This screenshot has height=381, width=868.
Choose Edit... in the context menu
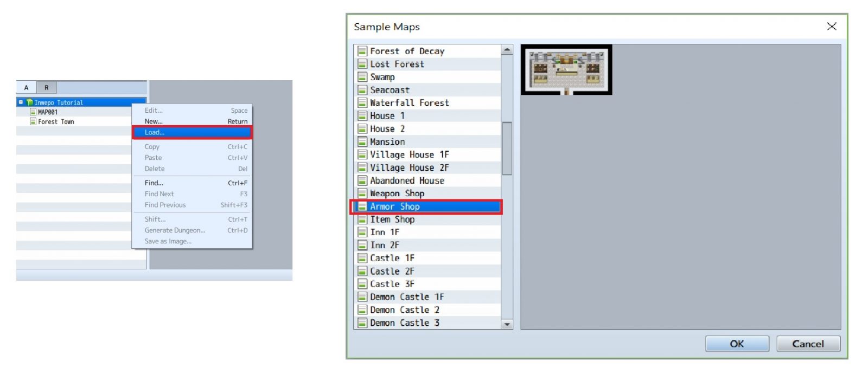point(192,111)
